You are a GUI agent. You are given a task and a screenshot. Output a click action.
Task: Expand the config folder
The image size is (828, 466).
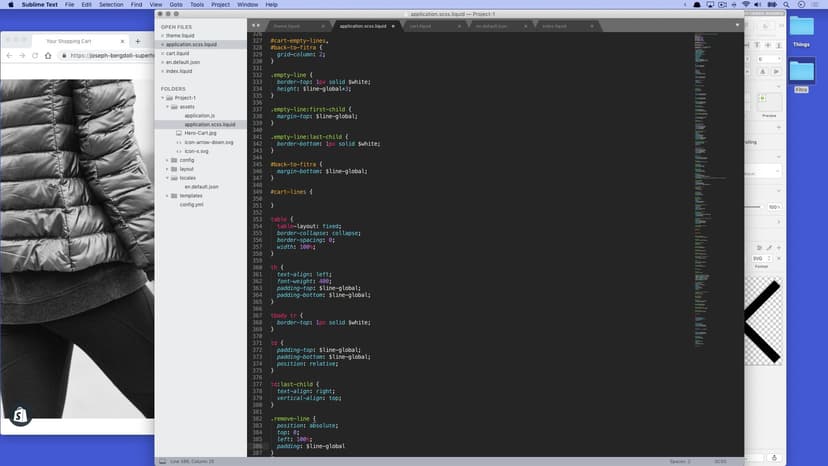click(168, 160)
